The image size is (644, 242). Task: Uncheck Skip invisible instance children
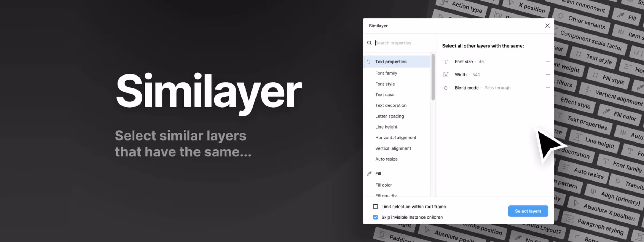[x=375, y=217]
